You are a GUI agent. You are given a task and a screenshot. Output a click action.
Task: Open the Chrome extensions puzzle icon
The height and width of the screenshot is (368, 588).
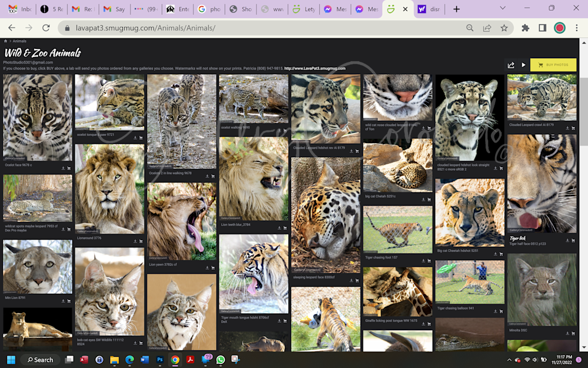[526, 28]
